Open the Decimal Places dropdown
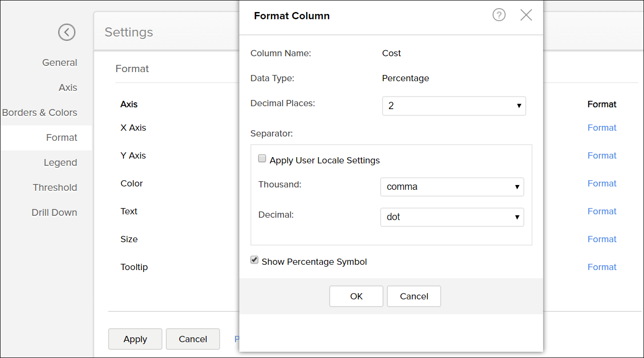This screenshot has height=358, width=644. pyautogui.click(x=454, y=106)
